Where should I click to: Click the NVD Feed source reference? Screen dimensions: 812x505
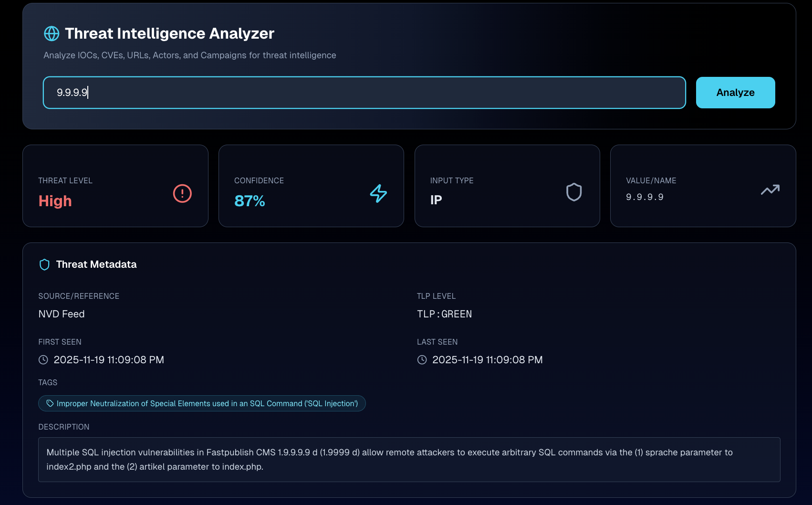click(61, 314)
